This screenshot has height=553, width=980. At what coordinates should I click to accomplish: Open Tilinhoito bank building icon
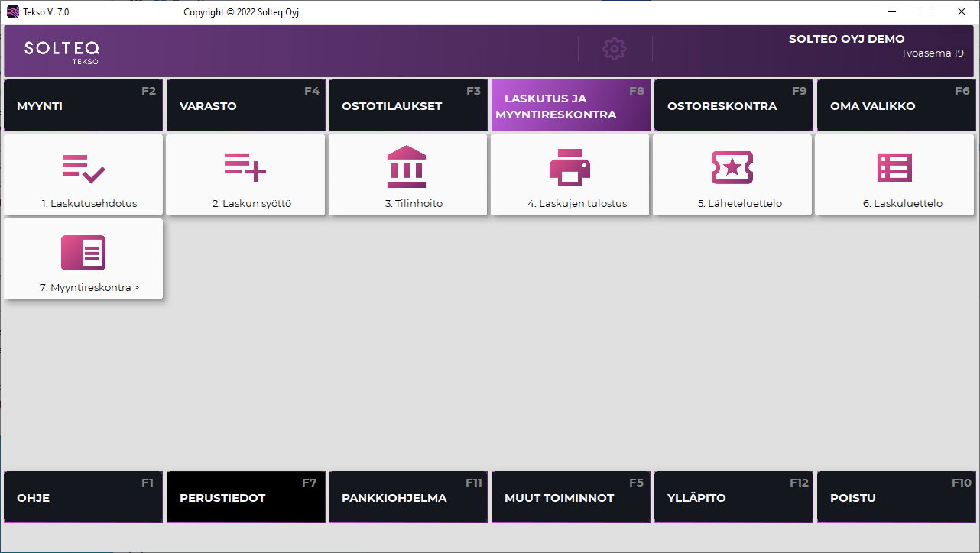pyautogui.click(x=407, y=167)
